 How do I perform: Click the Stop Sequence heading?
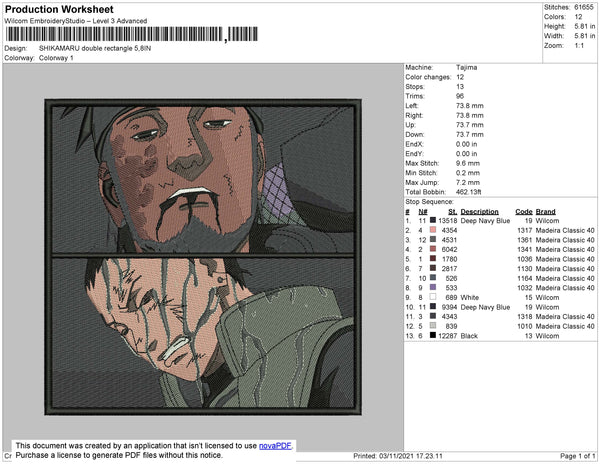click(x=429, y=202)
